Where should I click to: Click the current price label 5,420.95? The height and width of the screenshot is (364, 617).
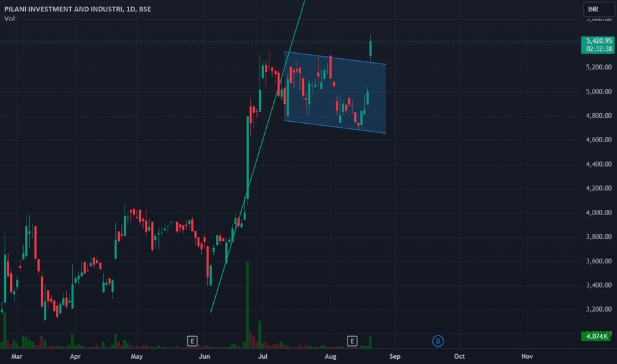tap(598, 40)
